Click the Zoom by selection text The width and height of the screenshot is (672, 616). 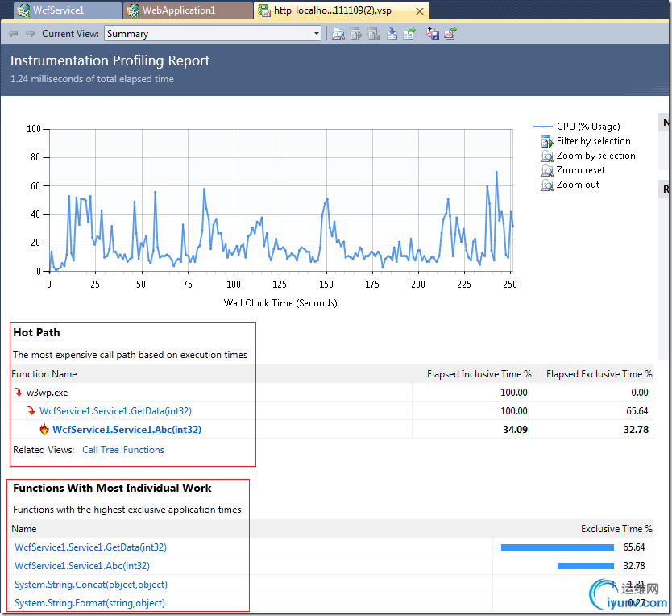pos(595,156)
